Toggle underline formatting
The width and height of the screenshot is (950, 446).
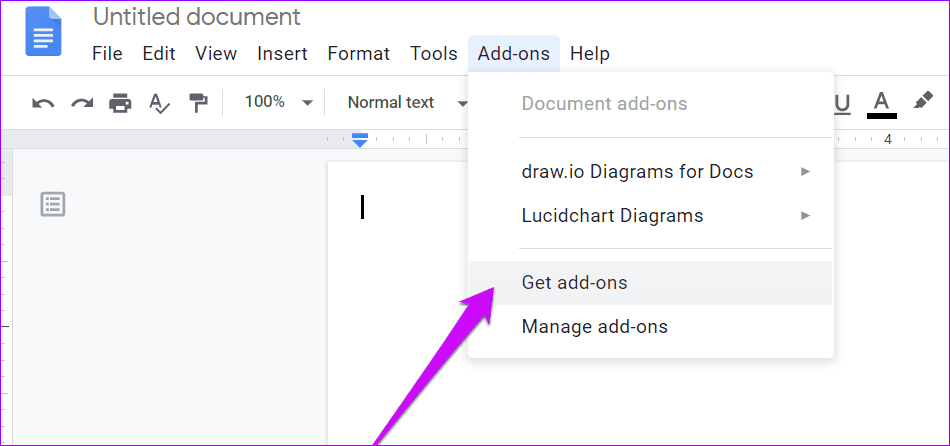[842, 103]
